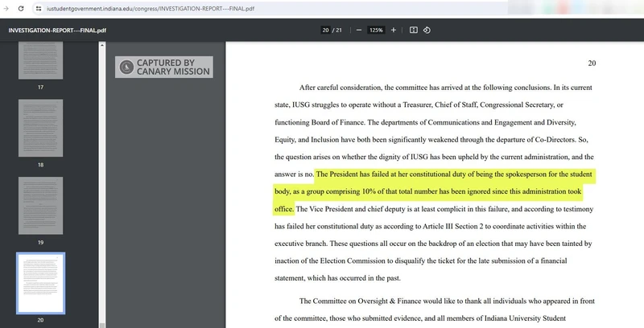644x328 pixels.
Task: Click the 125% zoom level field
Action: [375, 30]
